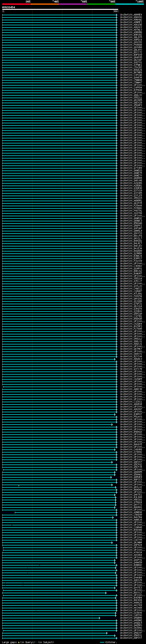
Task: Select label UniRef100_Q5UAP3
Action: tap(131, 105)
